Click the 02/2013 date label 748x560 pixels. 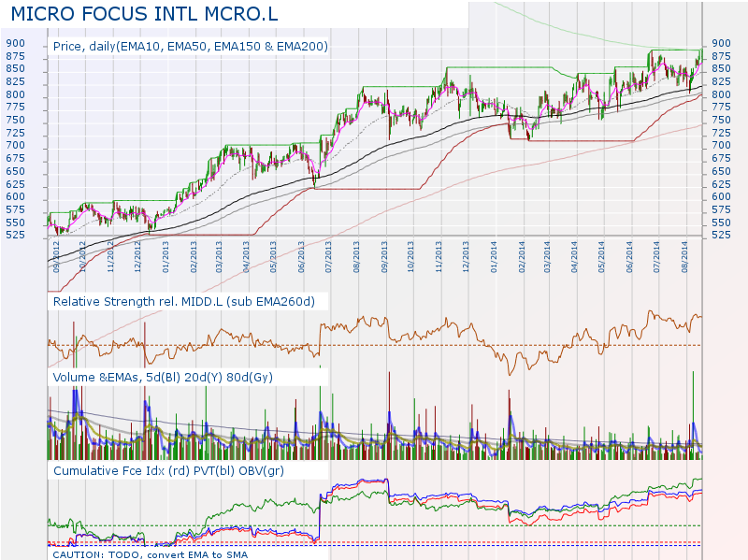point(194,257)
